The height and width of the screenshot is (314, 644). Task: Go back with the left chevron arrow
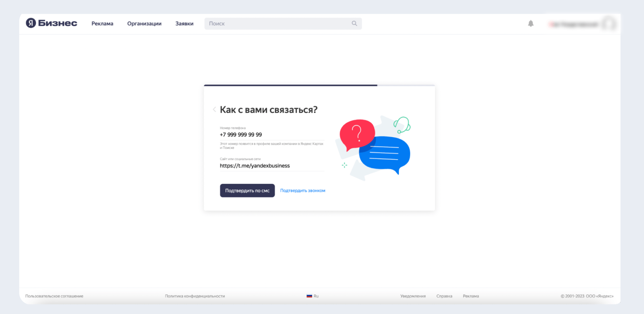click(214, 109)
